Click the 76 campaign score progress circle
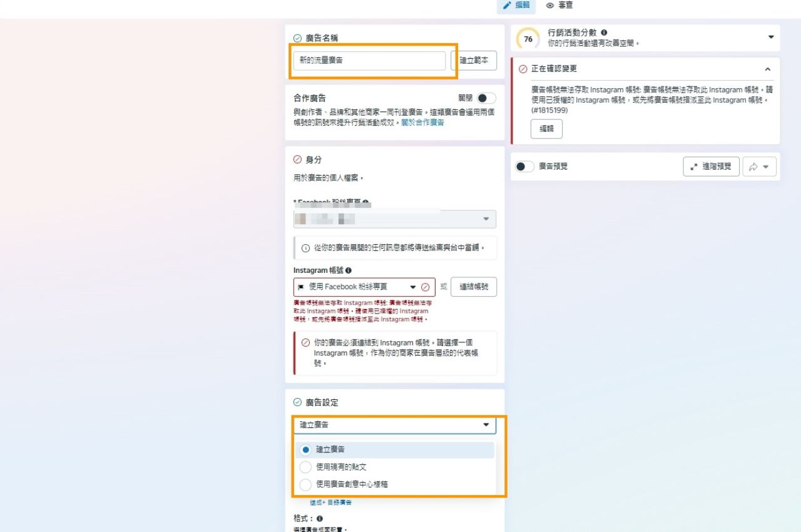The height and width of the screenshot is (532, 801). click(528, 38)
